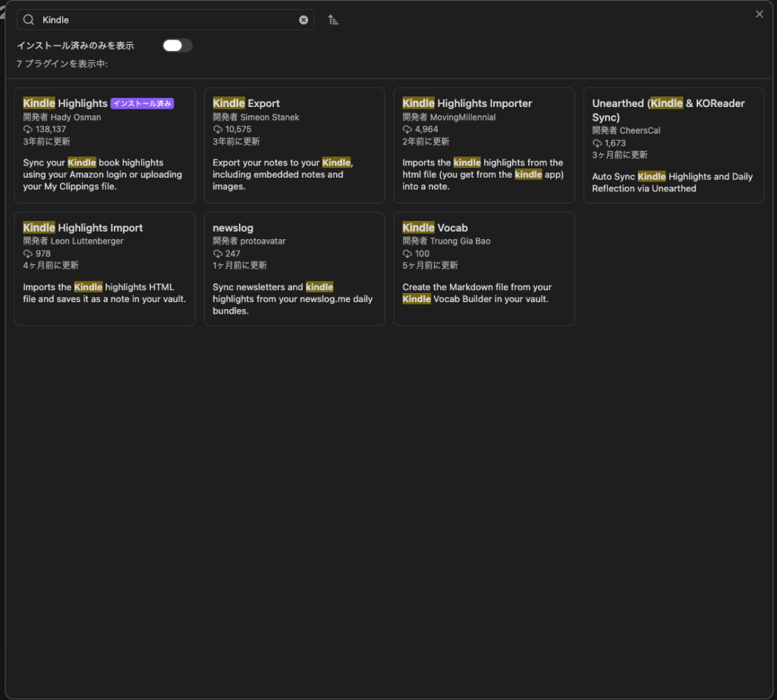Click download icon beside 4,964 count

[407, 130]
